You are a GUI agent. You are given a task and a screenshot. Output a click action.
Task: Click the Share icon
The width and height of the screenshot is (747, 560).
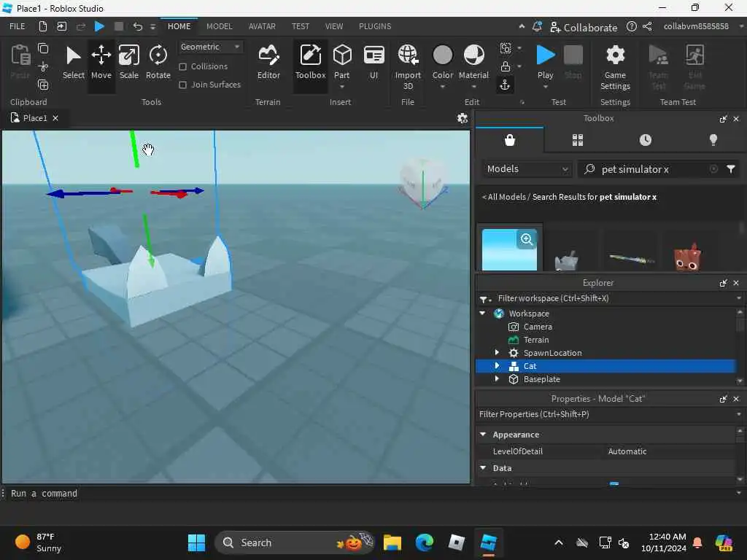click(648, 27)
